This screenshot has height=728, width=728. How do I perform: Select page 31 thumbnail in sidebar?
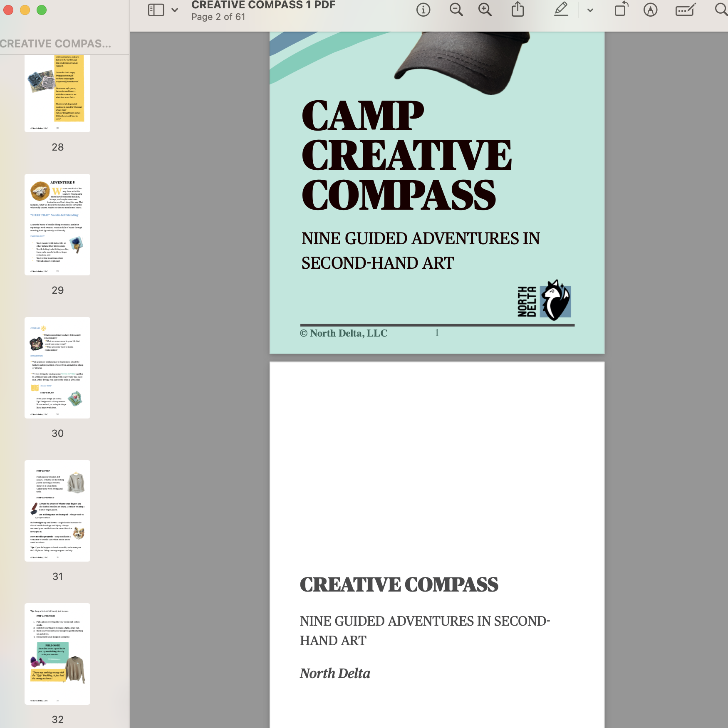[57, 511]
